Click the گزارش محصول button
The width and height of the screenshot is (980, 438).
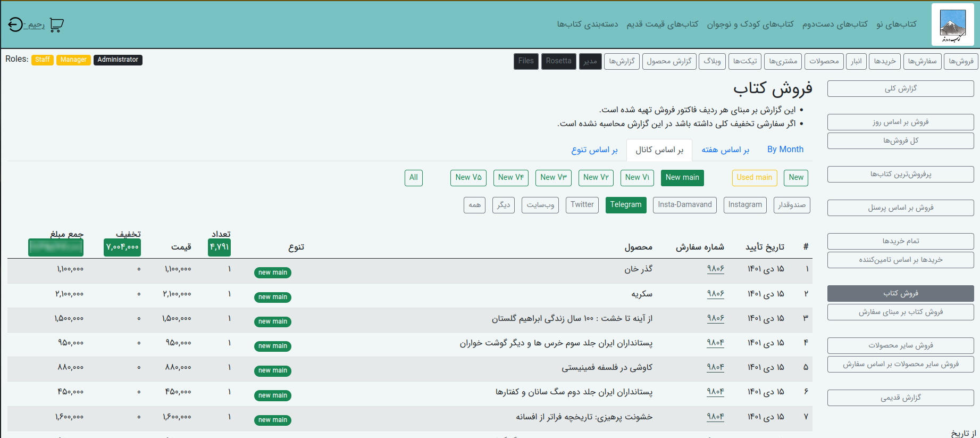669,61
